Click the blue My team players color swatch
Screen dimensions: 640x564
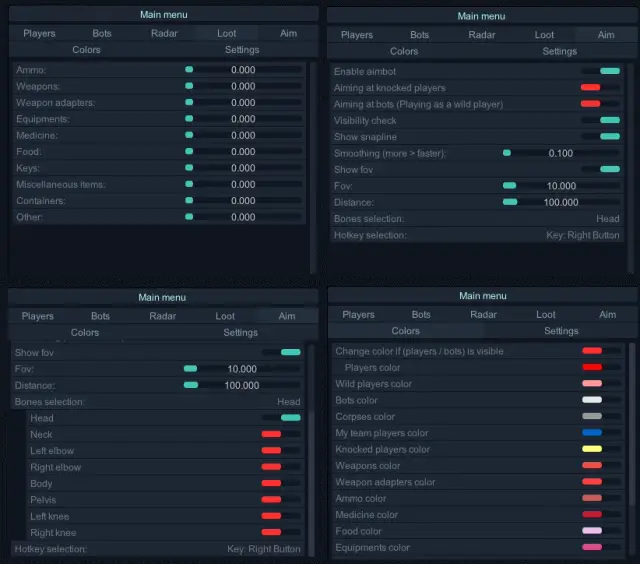click(x=593, y=433)
